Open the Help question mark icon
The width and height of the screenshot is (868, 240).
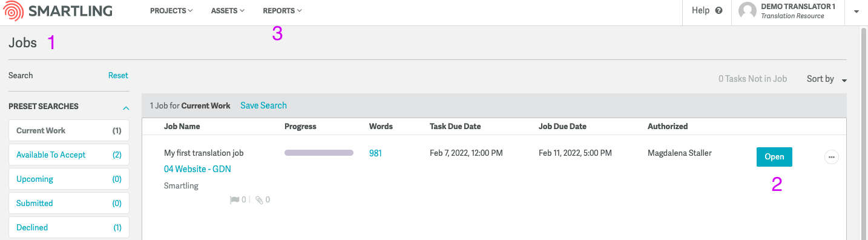tap(718, 10)
